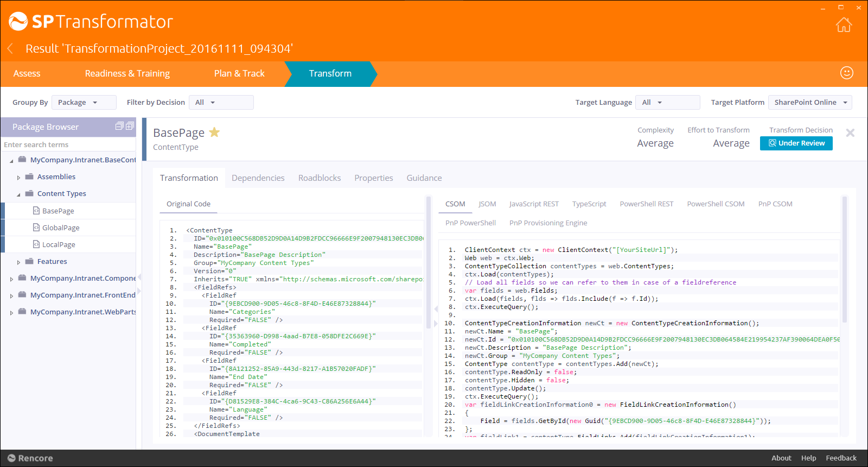Switch to the Assess step
This screenshot has height=467, width=868.
coord(27,74)
